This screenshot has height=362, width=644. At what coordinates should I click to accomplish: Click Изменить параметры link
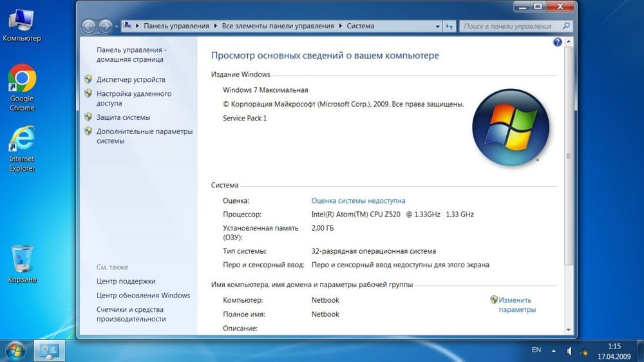pyautogui.click(x=517, y=305)
